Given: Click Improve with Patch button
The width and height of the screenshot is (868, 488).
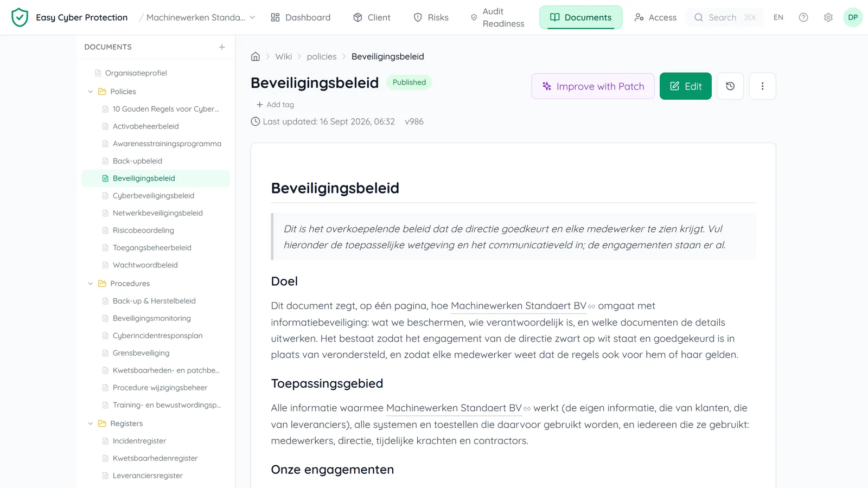Looking at the screenshot, I should coord(593,86).
